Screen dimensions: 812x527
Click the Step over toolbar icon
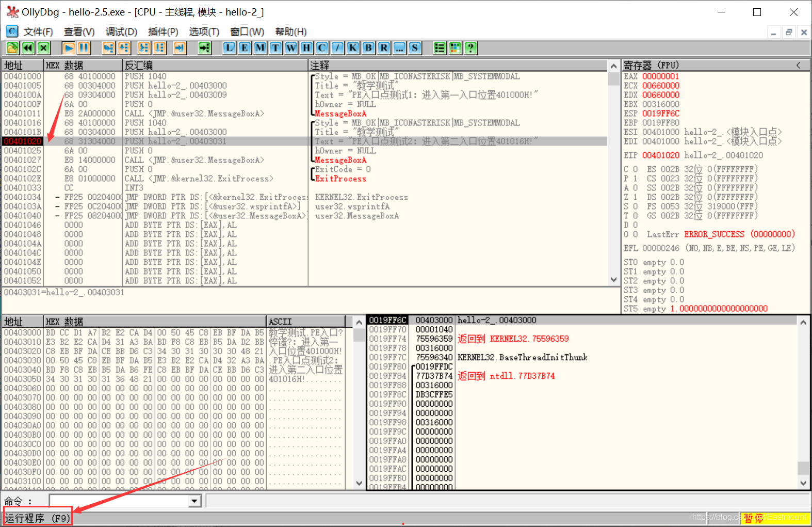coord(124,48)
